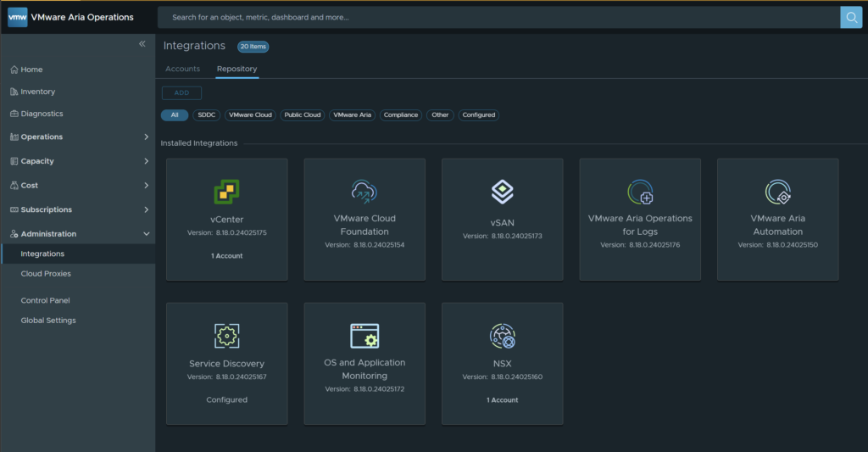Click the NSX network icon
868x452 pixels.
(503, 336)
